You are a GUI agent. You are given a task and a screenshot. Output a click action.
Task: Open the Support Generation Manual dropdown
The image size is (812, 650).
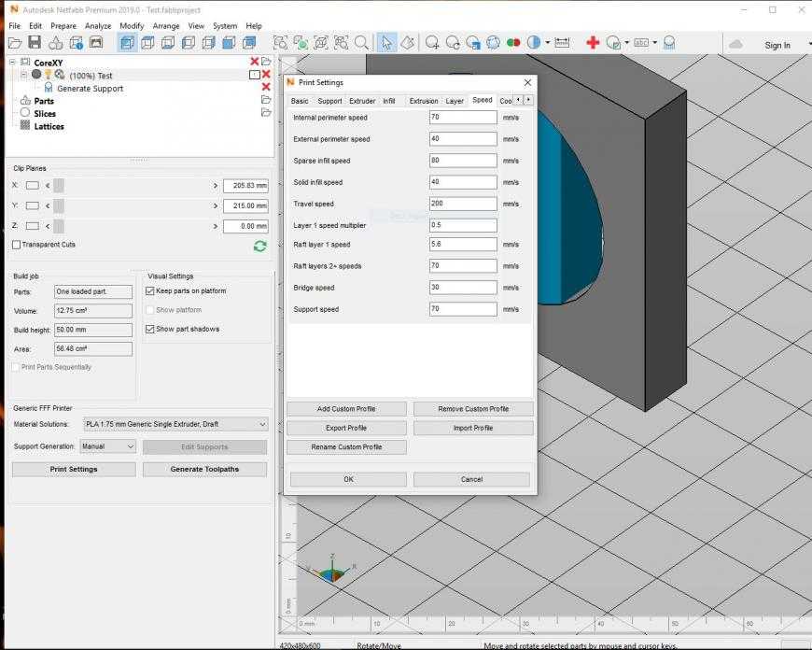[107, 446]
